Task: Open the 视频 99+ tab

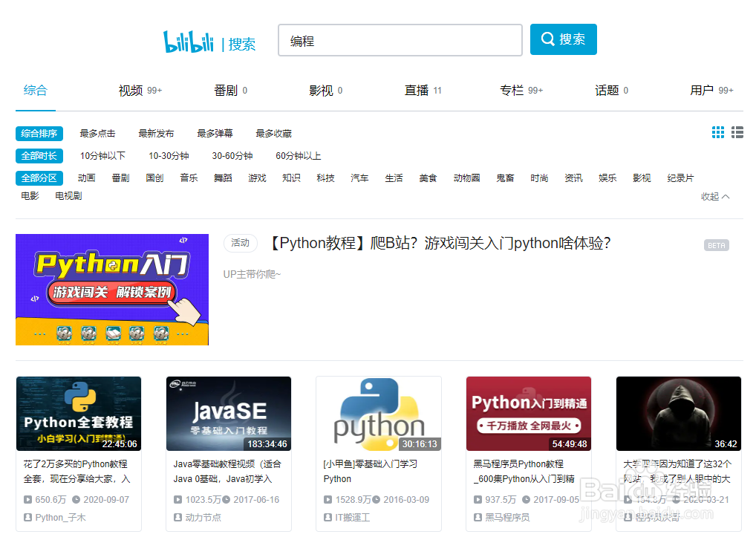Action: click(140, 91)
